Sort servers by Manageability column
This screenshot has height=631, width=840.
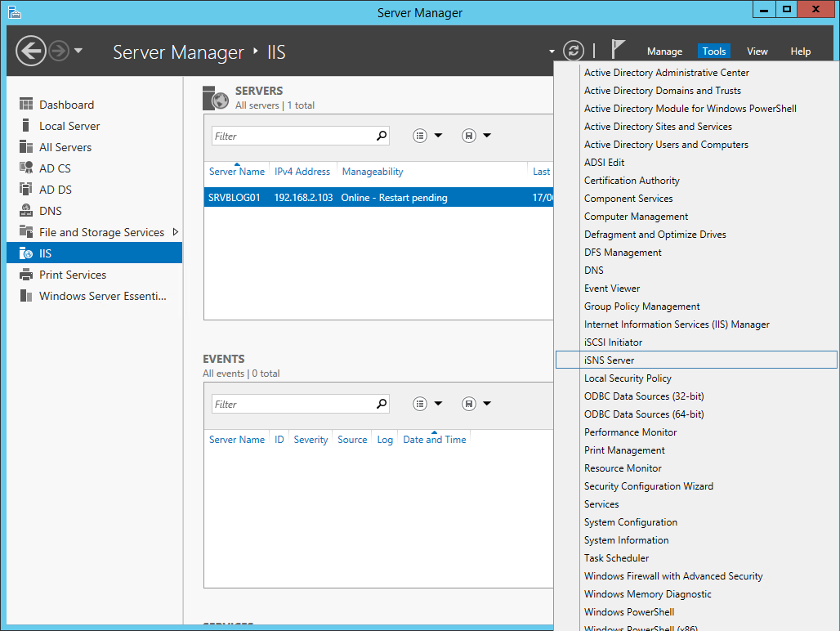[x=373, y=172]
